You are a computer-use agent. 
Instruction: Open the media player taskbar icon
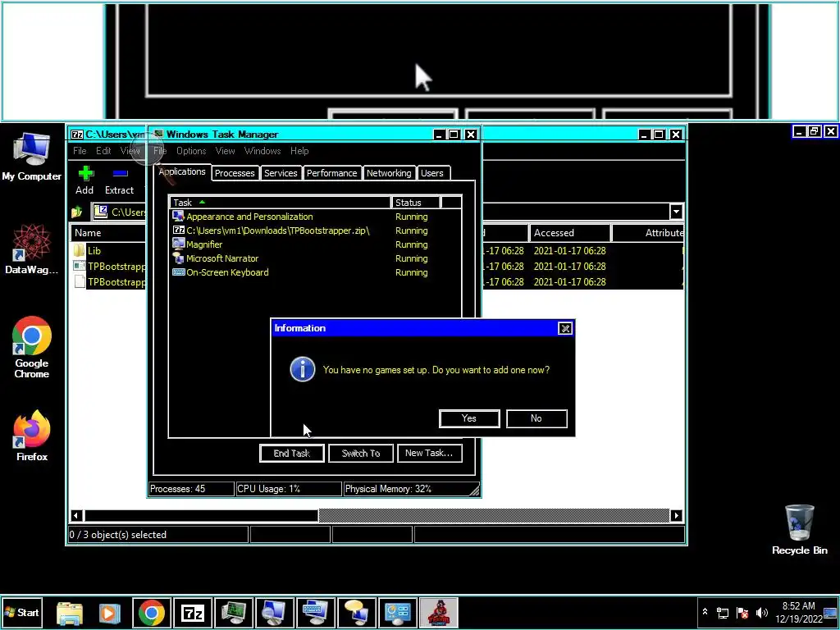click(x=111, y=613)
